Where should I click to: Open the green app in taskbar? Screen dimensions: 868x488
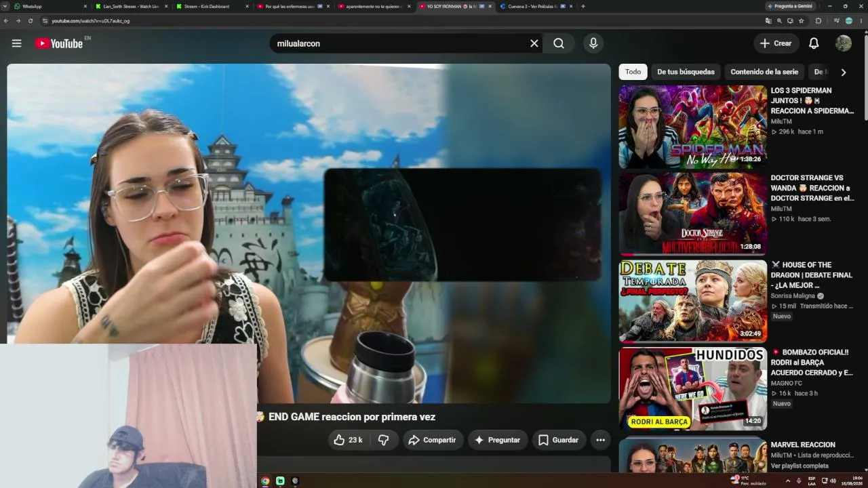pyautogui.click(x=280, y=481)
